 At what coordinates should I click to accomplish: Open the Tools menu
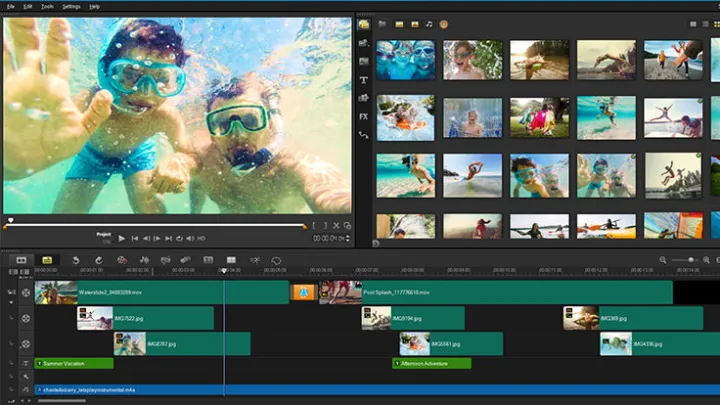click(47, 6)
